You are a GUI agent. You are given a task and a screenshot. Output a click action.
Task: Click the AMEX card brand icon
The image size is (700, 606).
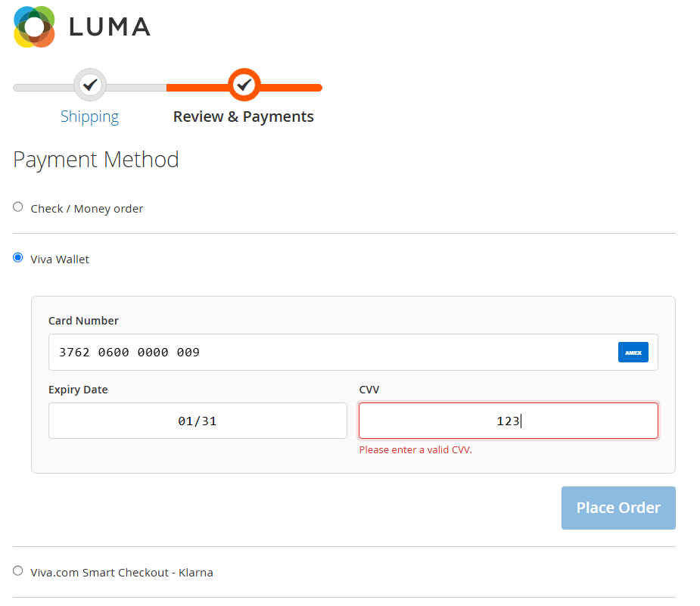pyautogui.click(x=633, y=353)
